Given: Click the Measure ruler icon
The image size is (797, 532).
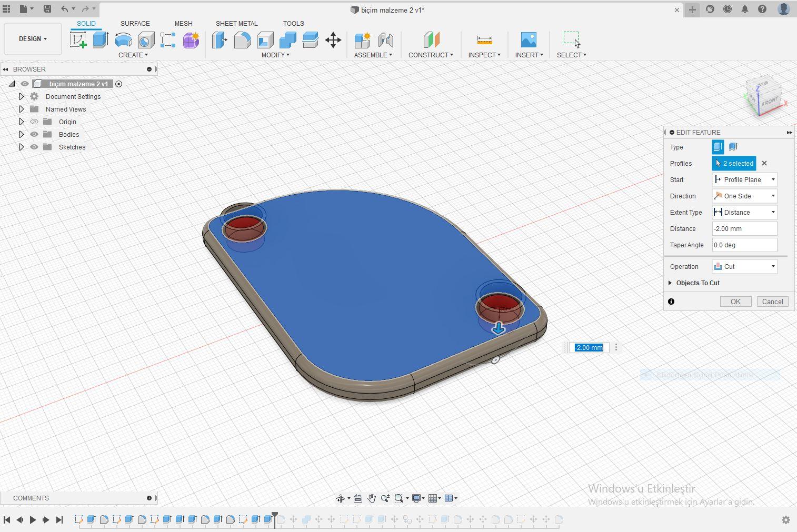Looking at the screenshot, I should pos(484,40).
